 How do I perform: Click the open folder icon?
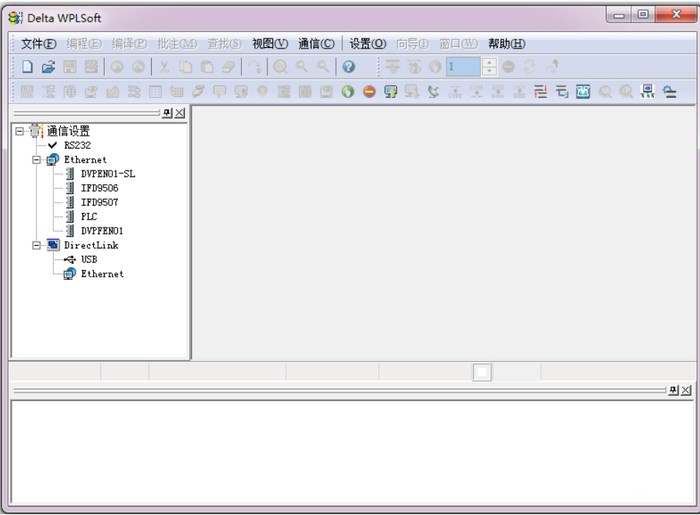pyautogui.click(x=48, y=67)
